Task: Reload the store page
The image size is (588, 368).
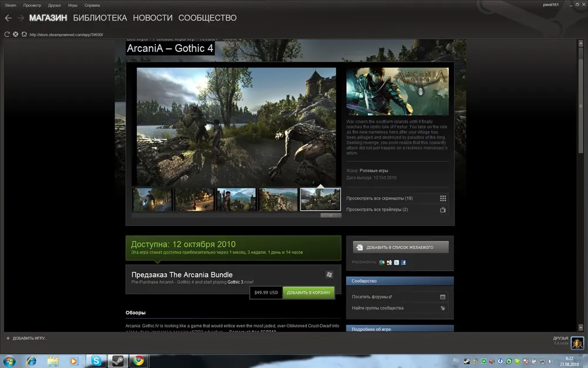Action: (7, 34)
